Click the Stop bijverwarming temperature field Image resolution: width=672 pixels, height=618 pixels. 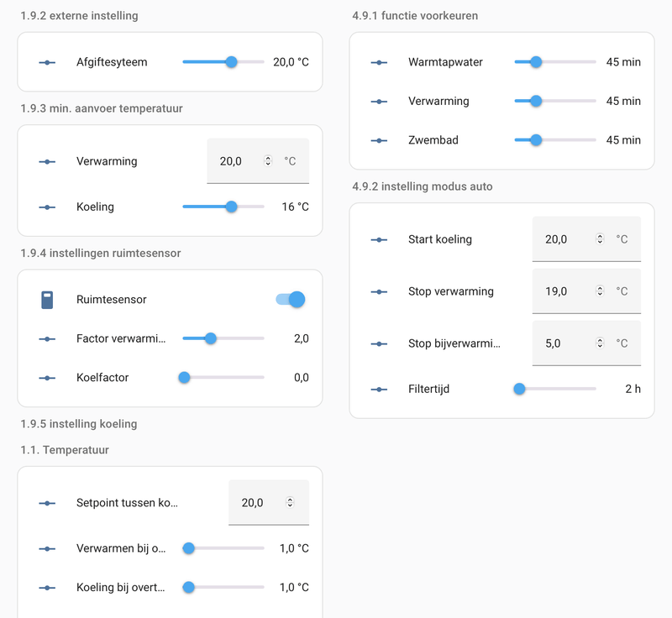tap(561, 343)
